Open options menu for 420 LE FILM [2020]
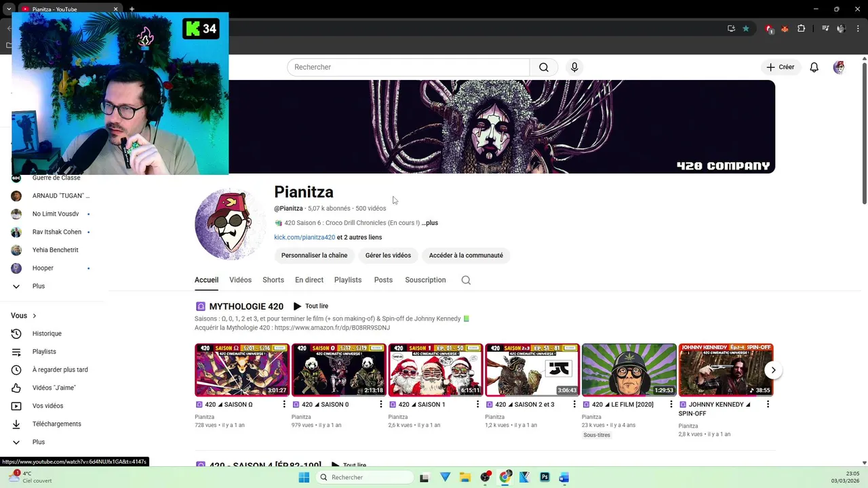Image resolution: width=868 pixels, height=488 pixels. [671, 405]
